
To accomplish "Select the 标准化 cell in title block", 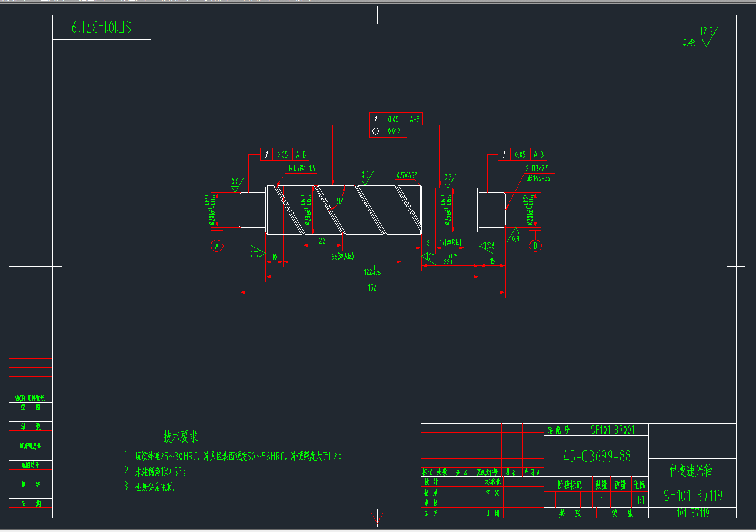I will [493, 481].
